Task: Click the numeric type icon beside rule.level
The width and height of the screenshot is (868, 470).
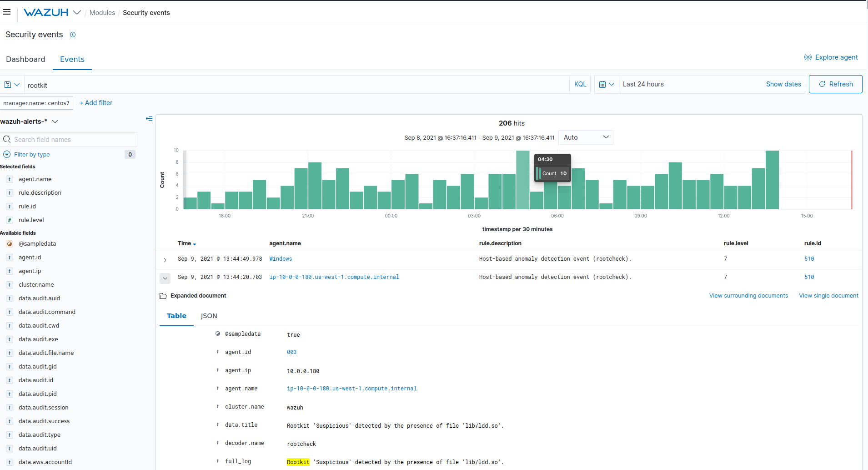Action: 9,220
